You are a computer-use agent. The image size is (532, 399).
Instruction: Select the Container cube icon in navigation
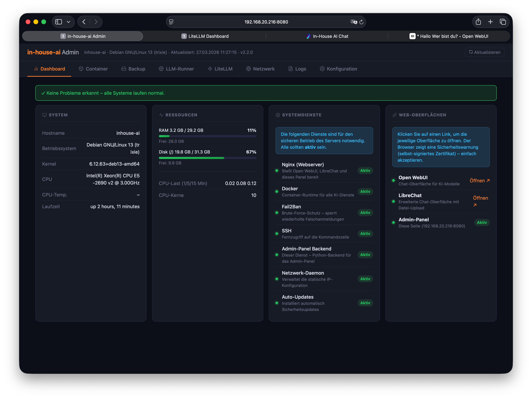(81, 69)
